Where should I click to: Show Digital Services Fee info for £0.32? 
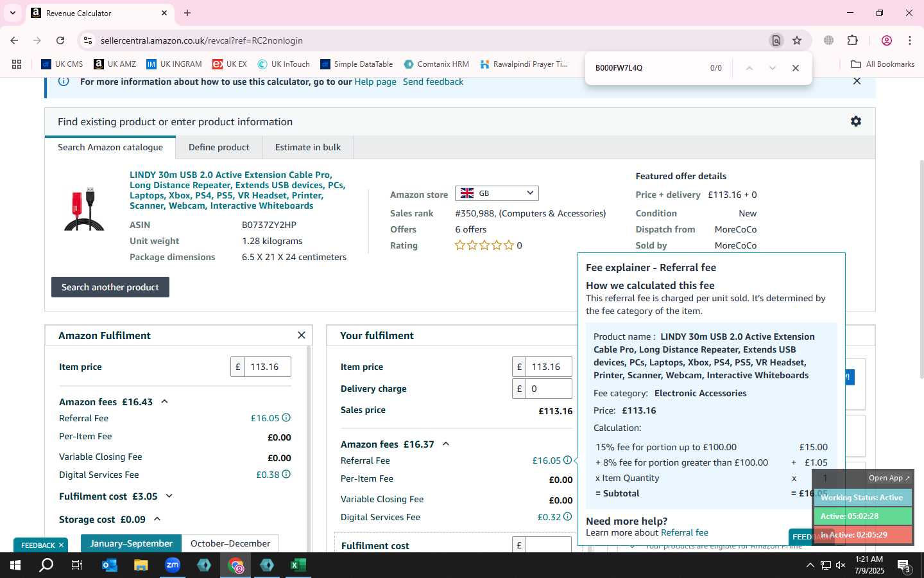click(567, 516)
